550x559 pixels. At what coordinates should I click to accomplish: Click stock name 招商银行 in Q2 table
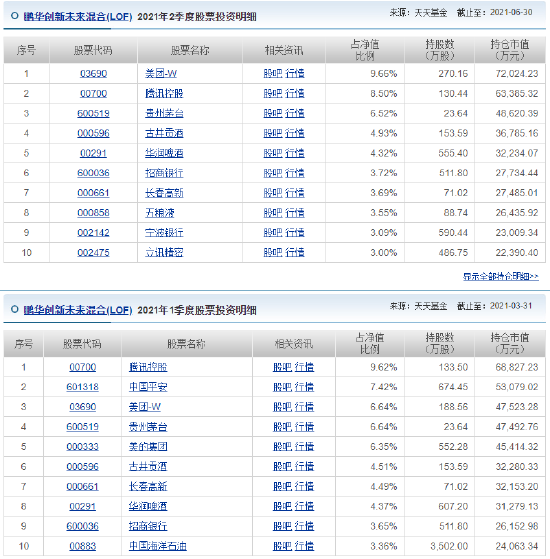click(164, 173)
